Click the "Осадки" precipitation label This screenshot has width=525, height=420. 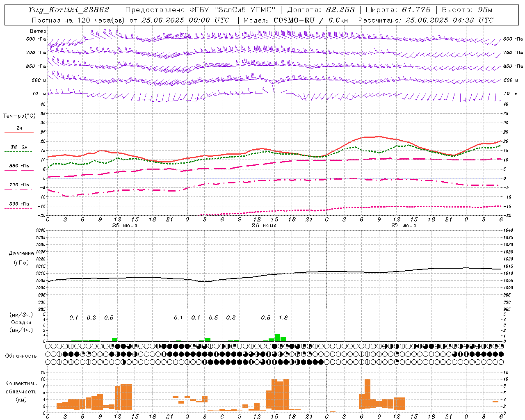(x=21, y=322)
